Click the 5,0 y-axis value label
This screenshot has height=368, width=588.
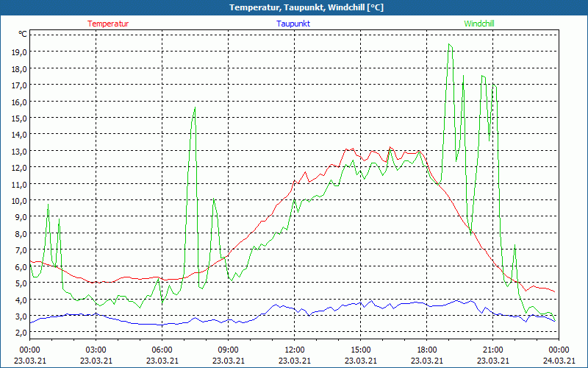[19, 283]
